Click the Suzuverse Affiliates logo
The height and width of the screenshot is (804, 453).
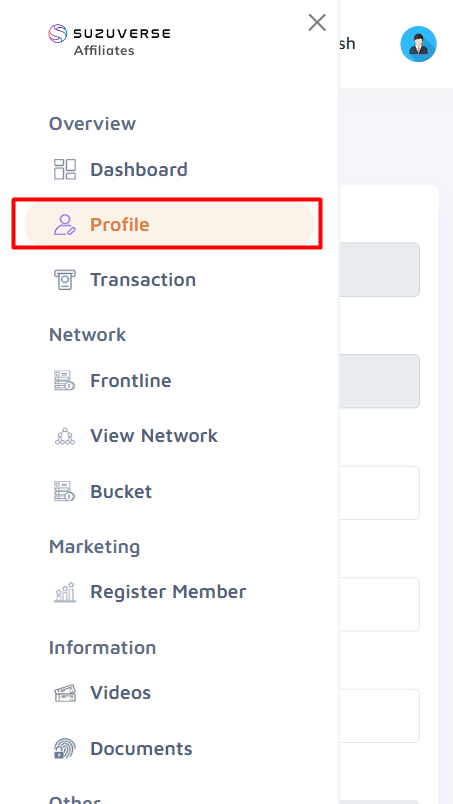tap(109, 40)
